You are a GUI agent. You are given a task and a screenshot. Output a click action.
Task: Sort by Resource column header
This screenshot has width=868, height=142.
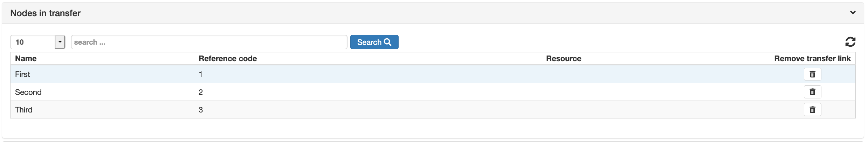click(x=564, y=58)
